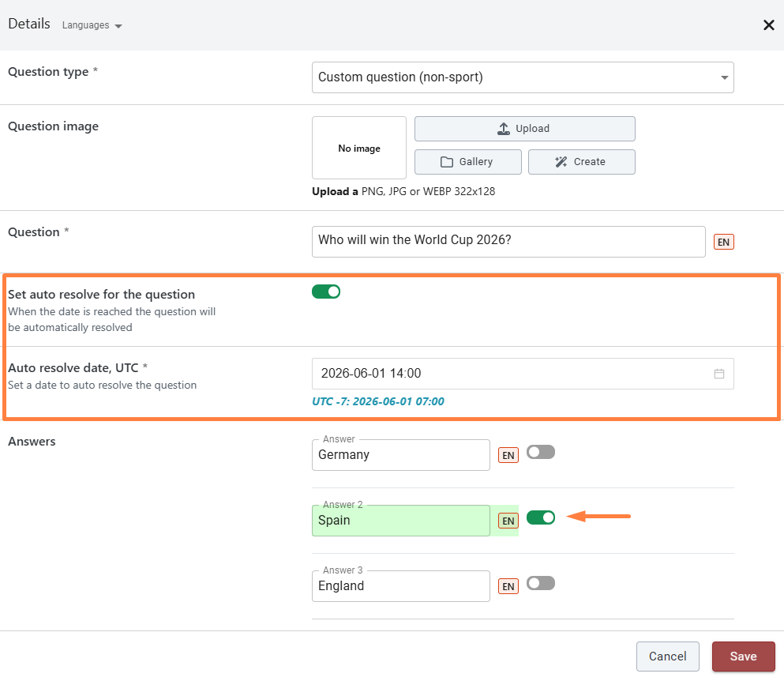Screen dimensions: 784x681
Task: Open the Auto resolve date picker field
Action: [513, 374]
